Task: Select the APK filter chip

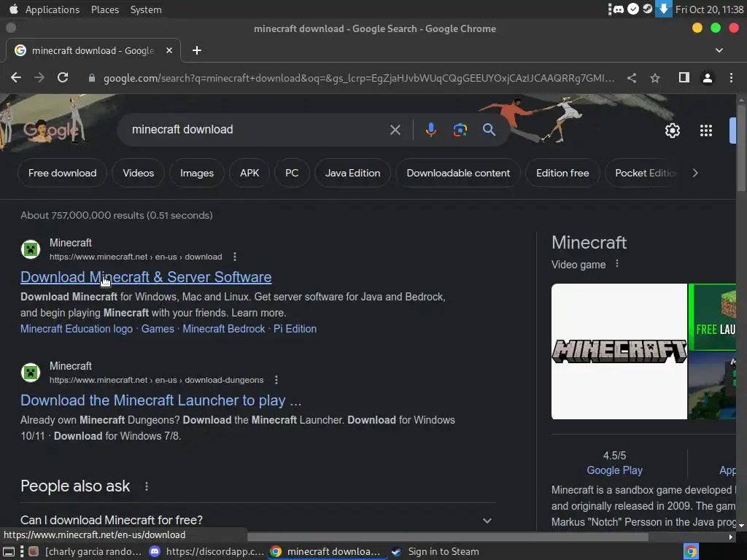Action: pyautogui.click(x=249, y=173)
